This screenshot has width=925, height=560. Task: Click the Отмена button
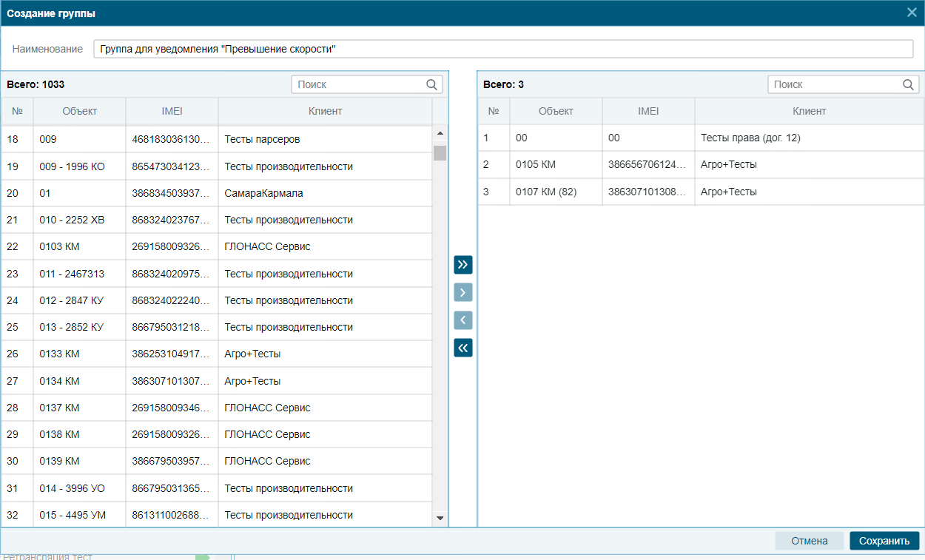810,541
